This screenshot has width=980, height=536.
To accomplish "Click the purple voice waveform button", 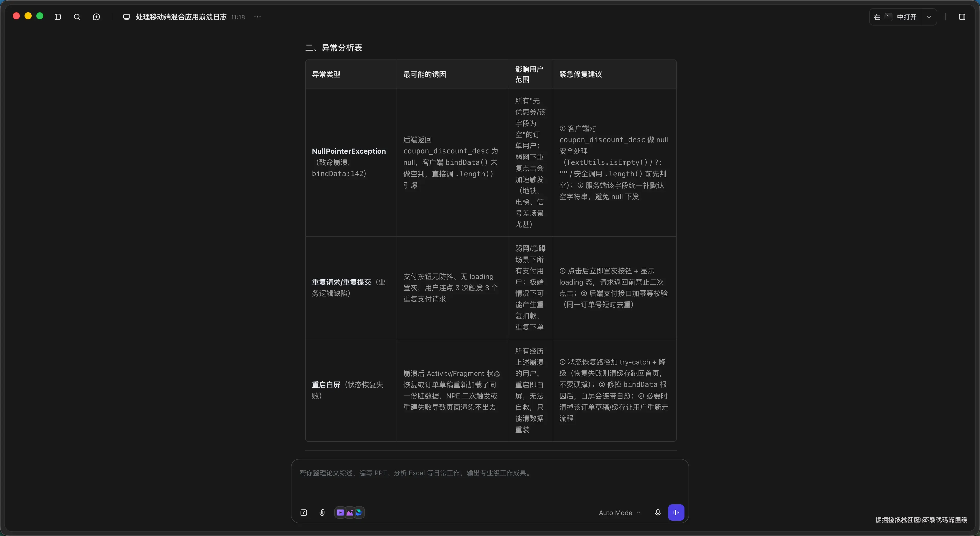I will [676, 513].
